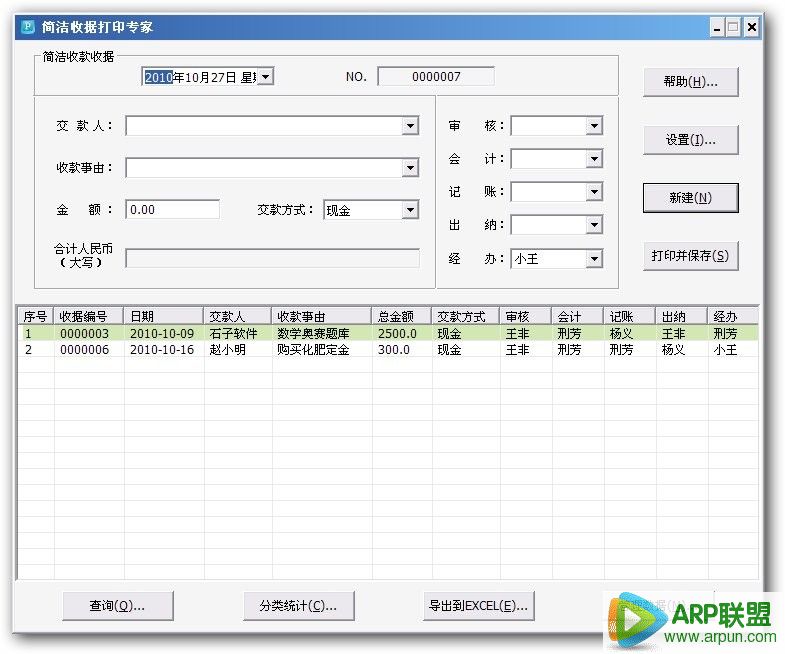Sort by 总金额 column header
The width and height of the screenshot is (785, 654).
tap(400, 316)
